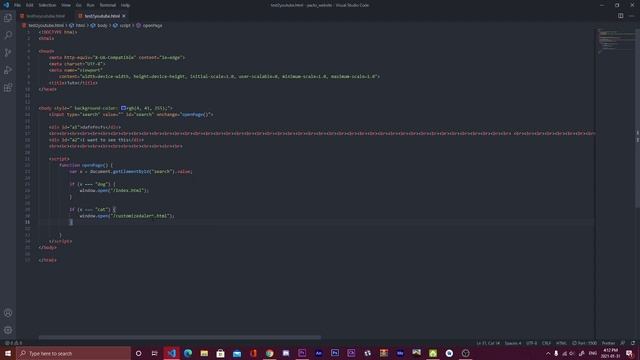The height and width of the screenshot is (360, 640).
Task: Open the action center notifications icon
Action: pos(629,353)
